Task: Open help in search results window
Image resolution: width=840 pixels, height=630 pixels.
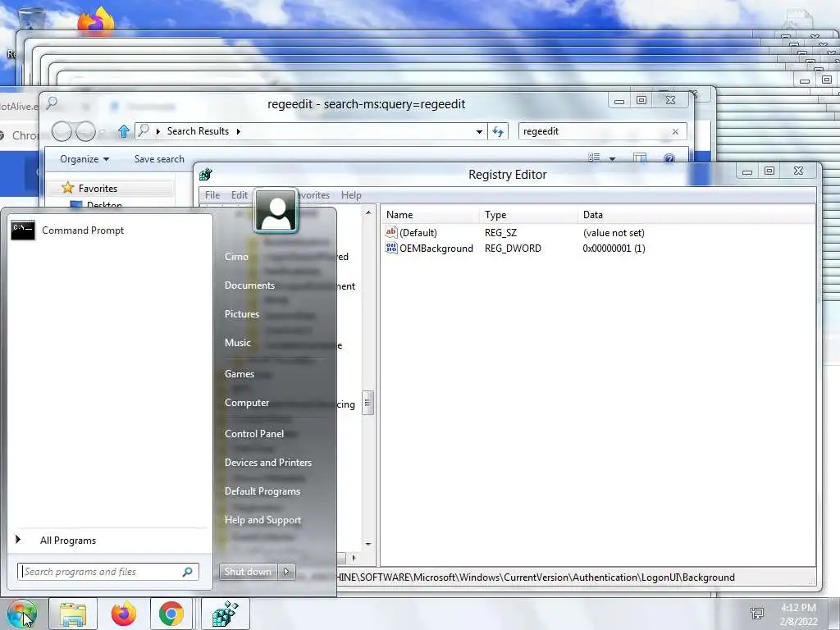Action: coord(669,158)
